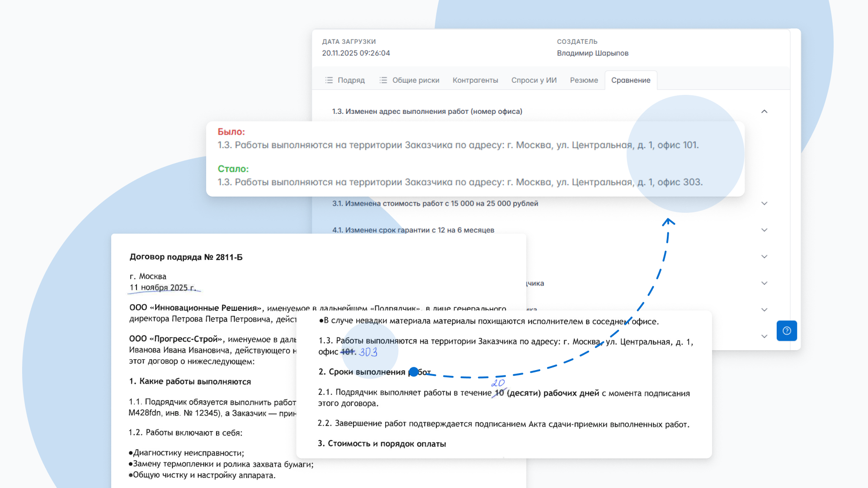
Task: Expand row 3.1 Изменена стоимость работ
Action: [764, 203]
